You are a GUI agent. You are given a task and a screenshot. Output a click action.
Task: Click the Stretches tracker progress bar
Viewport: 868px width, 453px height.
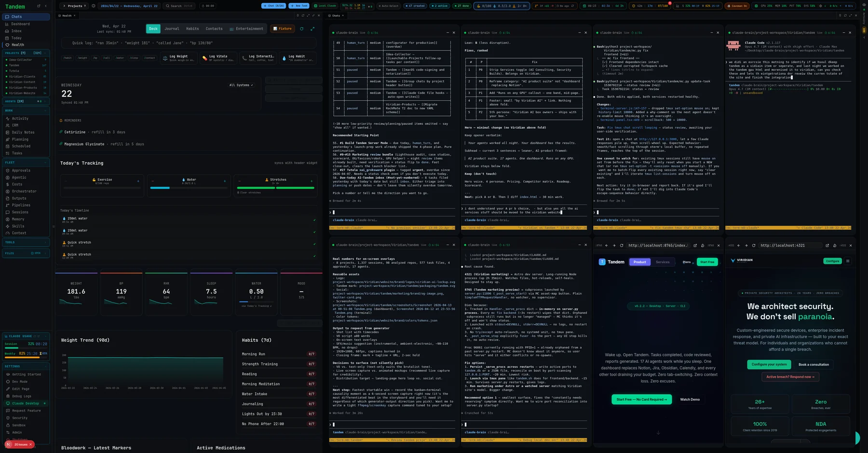pos(275,188)
